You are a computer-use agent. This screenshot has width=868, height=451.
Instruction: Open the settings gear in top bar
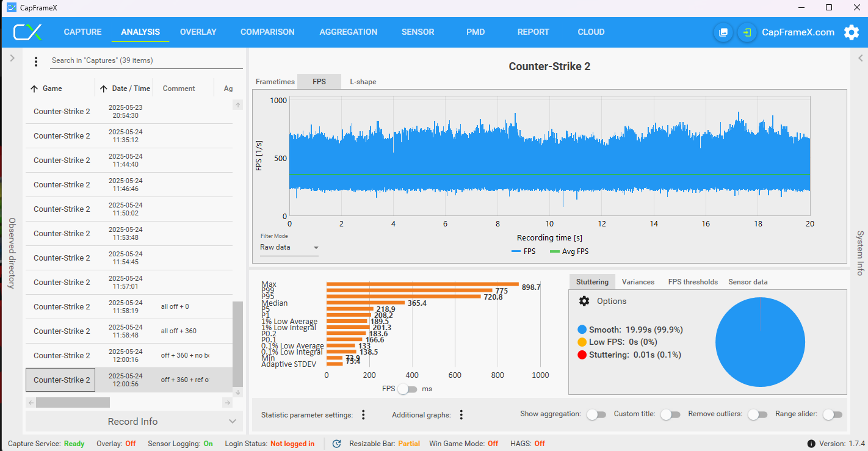[x=852, y=32]
